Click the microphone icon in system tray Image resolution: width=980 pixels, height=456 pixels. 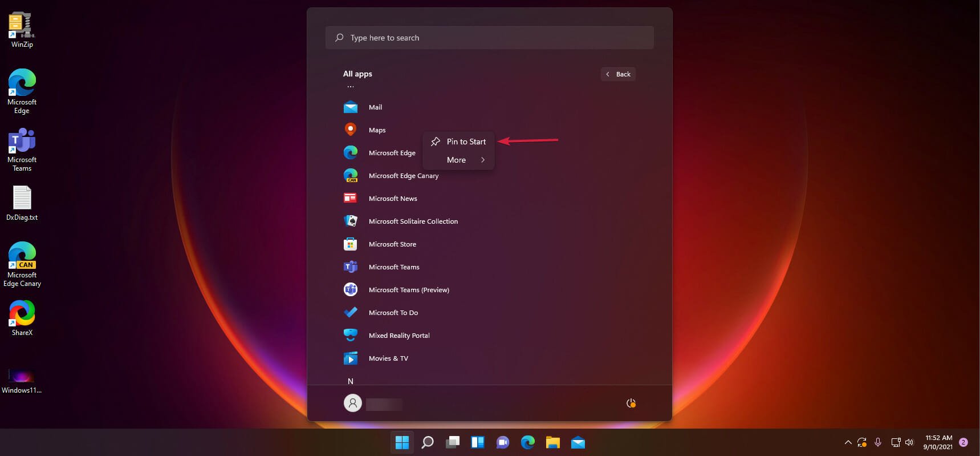(x=878, y=442)
